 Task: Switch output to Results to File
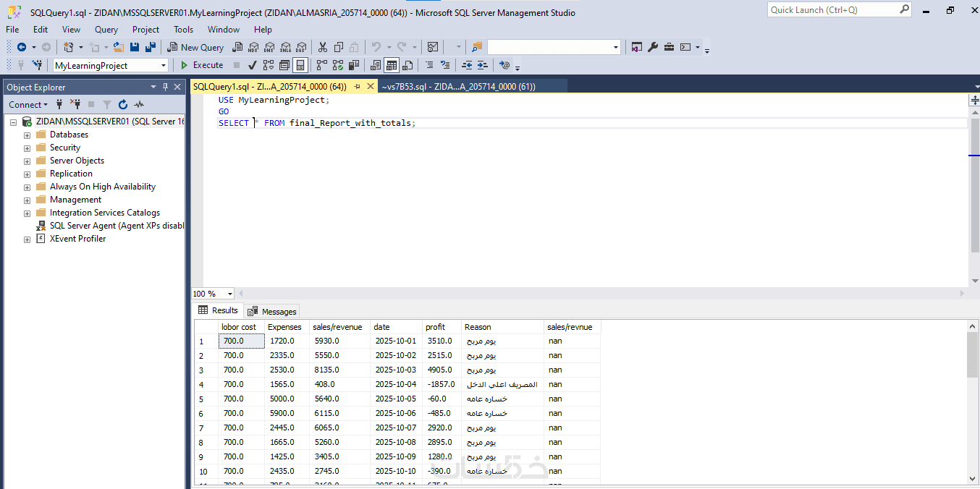[407, 65]
